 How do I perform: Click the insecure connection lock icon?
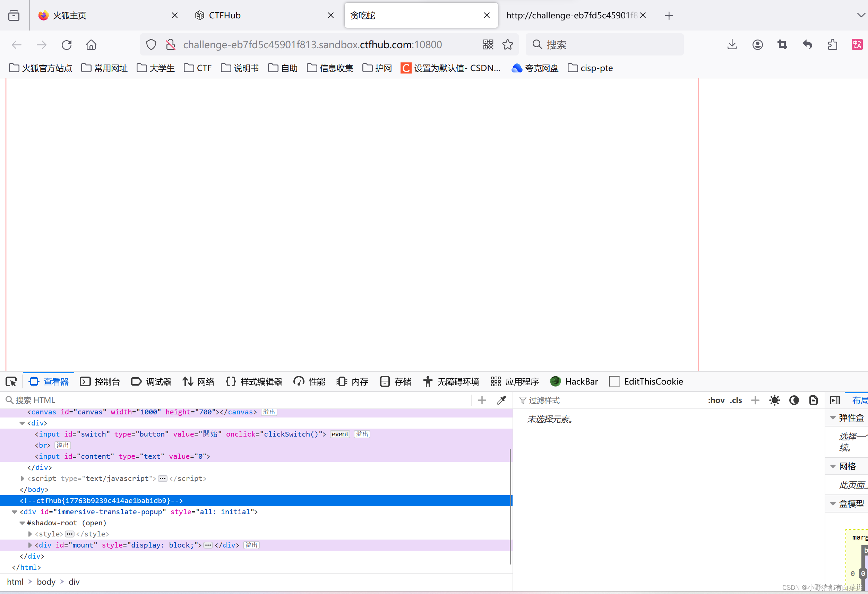[171, 45]
